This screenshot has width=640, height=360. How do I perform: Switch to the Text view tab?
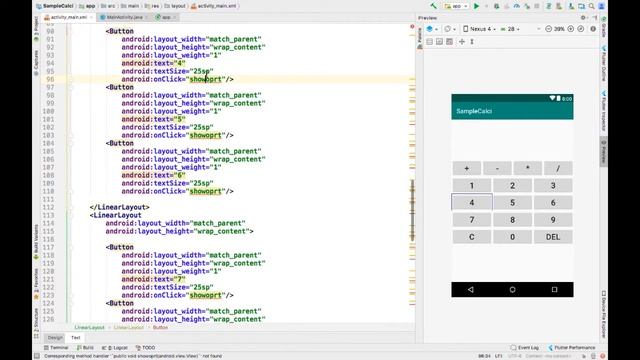click(x=76, y=338)
